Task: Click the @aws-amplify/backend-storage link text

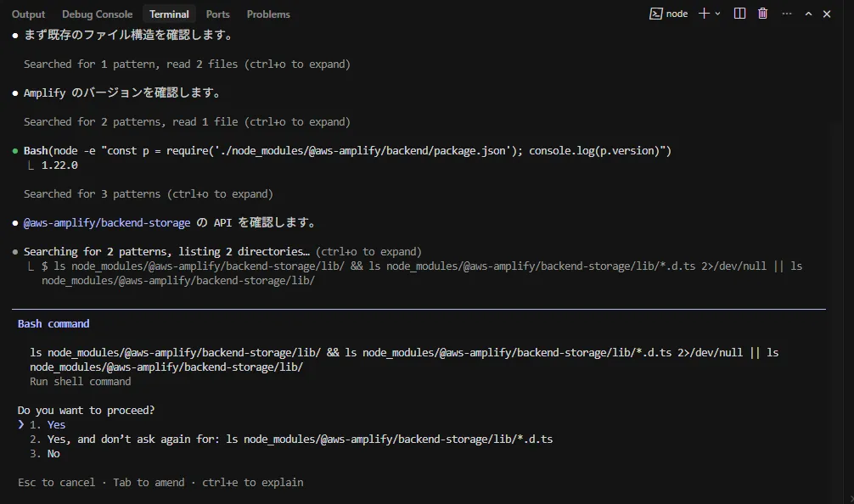Action: point(107,222)
